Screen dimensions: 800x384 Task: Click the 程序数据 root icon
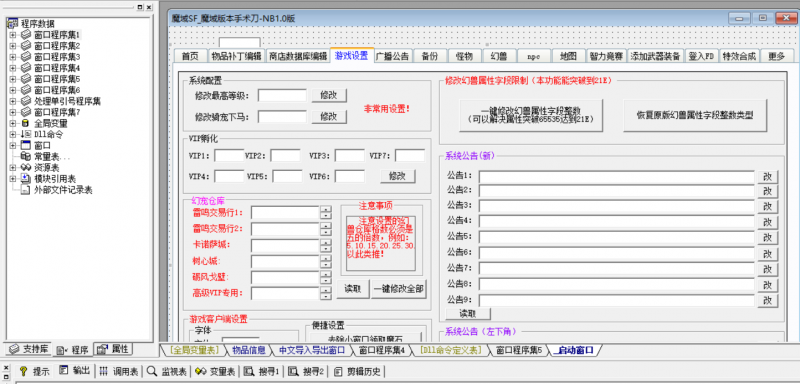tap(12, 23)
